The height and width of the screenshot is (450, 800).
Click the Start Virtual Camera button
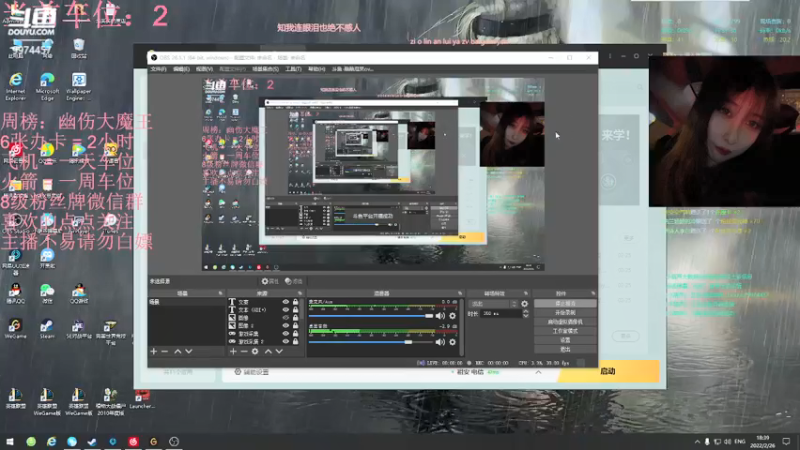(565, 322)
